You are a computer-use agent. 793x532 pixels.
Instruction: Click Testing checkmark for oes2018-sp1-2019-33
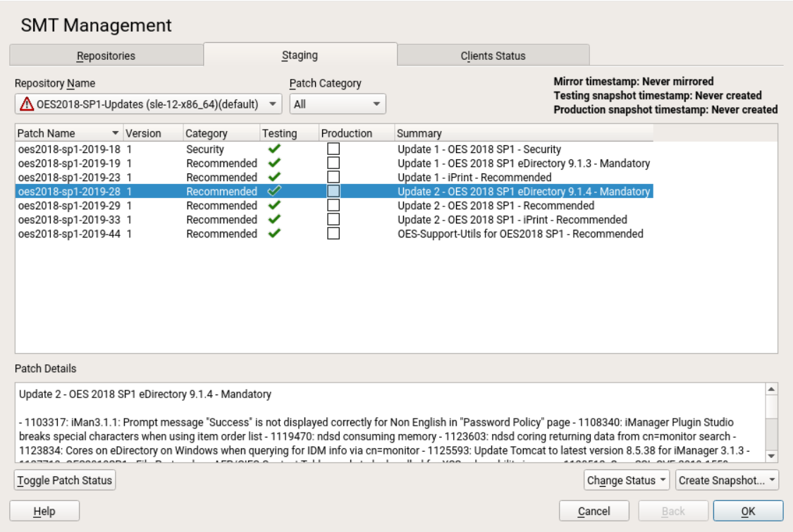click(274, 219)
